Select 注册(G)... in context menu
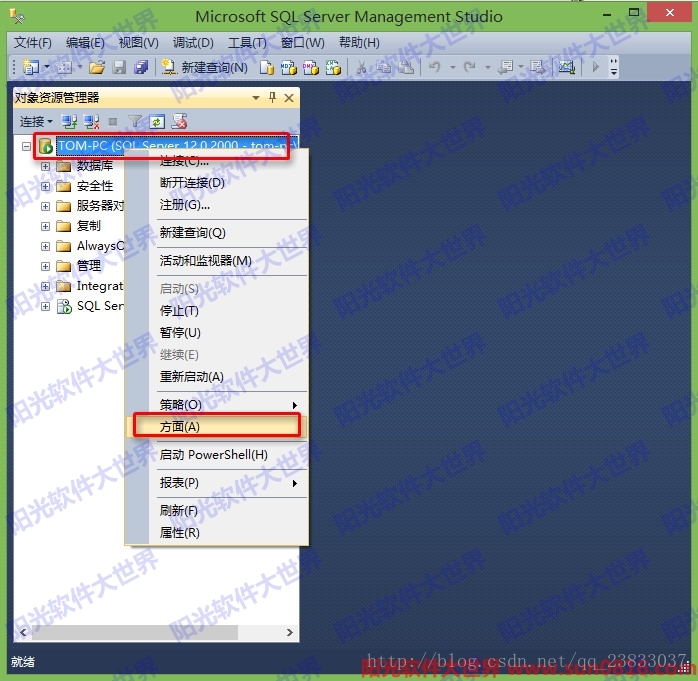698x681 pixels. coord(217,205)
